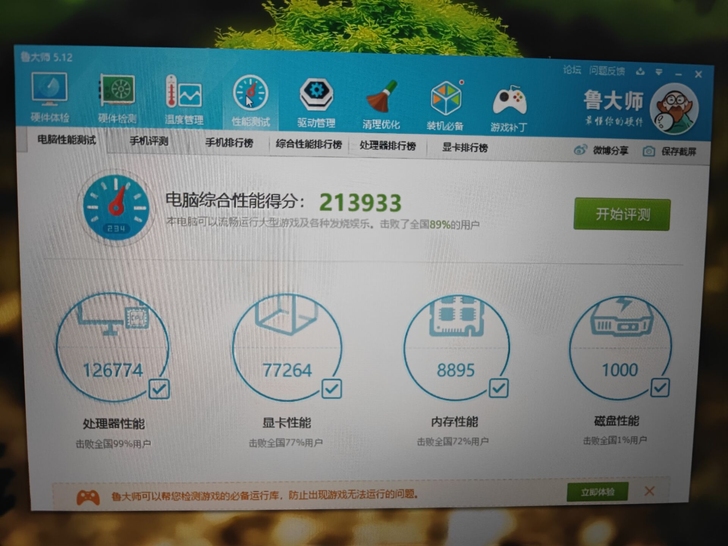Select 性能测试 performance test icon
728x546 pixels.
[251, 101]
